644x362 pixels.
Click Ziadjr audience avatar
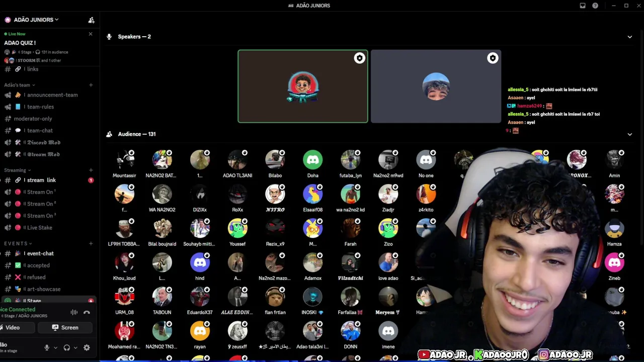coord(388,194)
